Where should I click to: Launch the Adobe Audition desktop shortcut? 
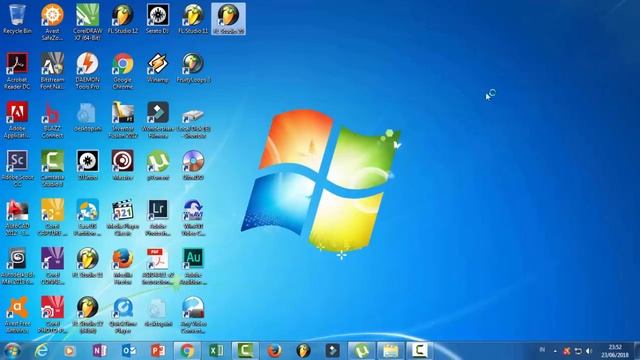coord(193,267)
